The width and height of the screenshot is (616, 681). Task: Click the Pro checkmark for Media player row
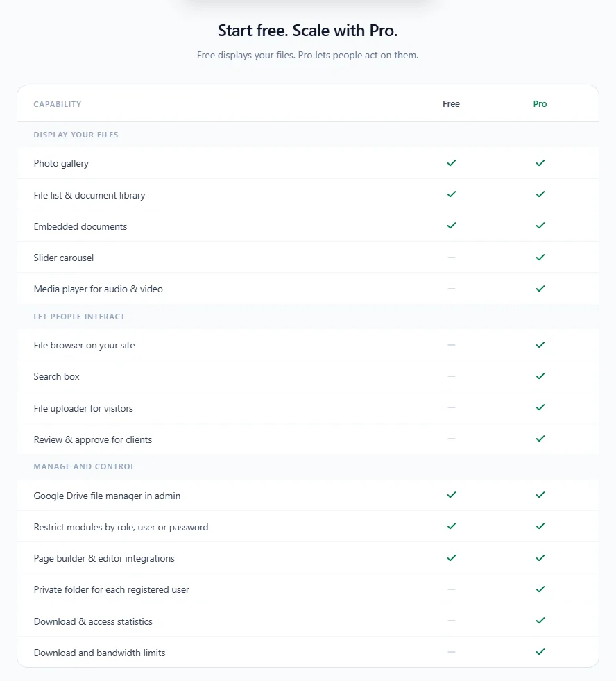[x=540, y=288]
